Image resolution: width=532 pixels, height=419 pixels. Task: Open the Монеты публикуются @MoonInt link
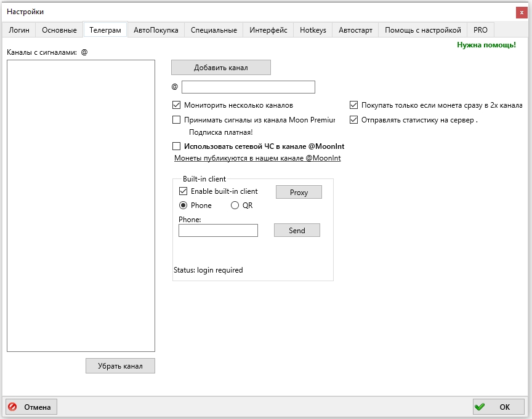coord(257,158)
